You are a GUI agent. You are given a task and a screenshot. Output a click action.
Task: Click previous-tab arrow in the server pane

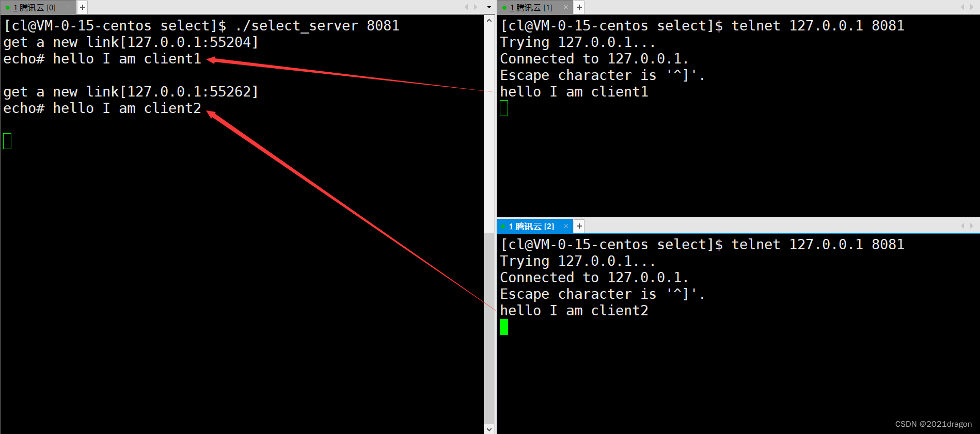466,7
